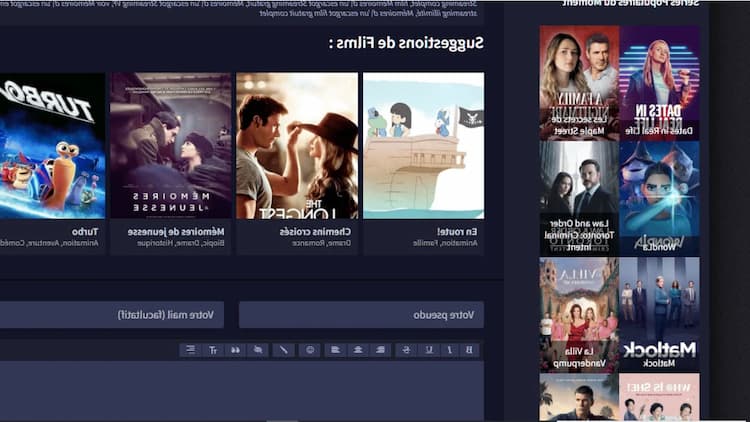Click 'Biopic, Drame, Historique' genre text

click(181, 244)
